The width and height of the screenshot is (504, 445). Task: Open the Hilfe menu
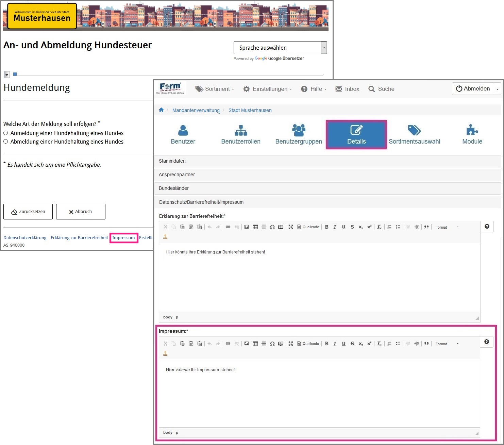pyautogui.click(x=314, y=89)
